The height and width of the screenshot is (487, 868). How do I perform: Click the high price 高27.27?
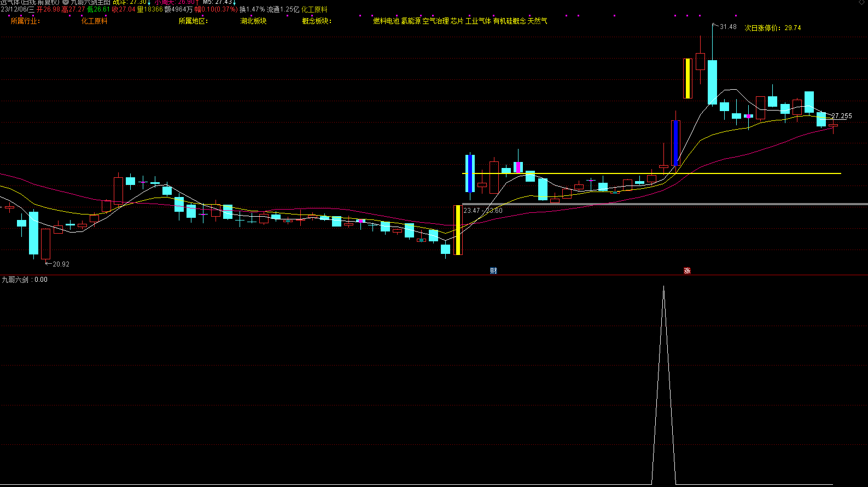[x=73, y=9]
